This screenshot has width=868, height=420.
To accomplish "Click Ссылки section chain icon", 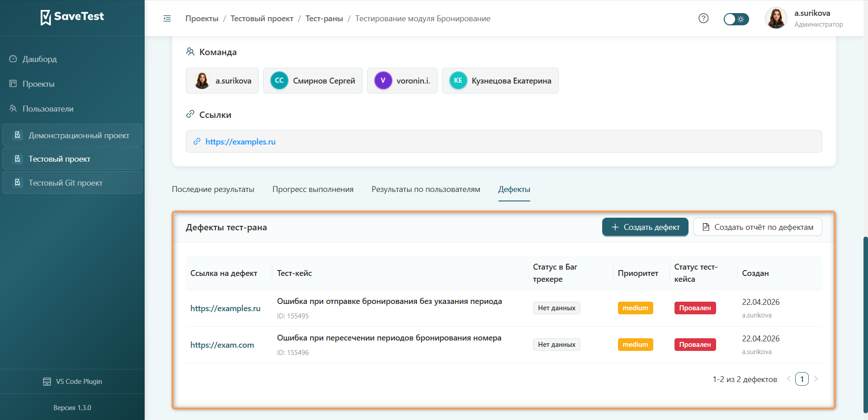I will 190,114.
